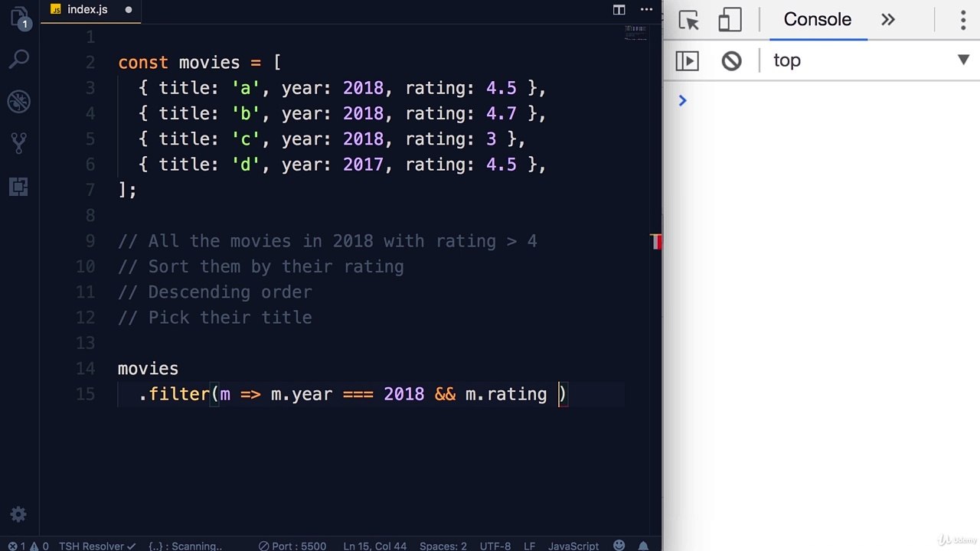Clear the console output
Image resolution: width=980 pixels, height=551 pixels.
coord(731,60)
